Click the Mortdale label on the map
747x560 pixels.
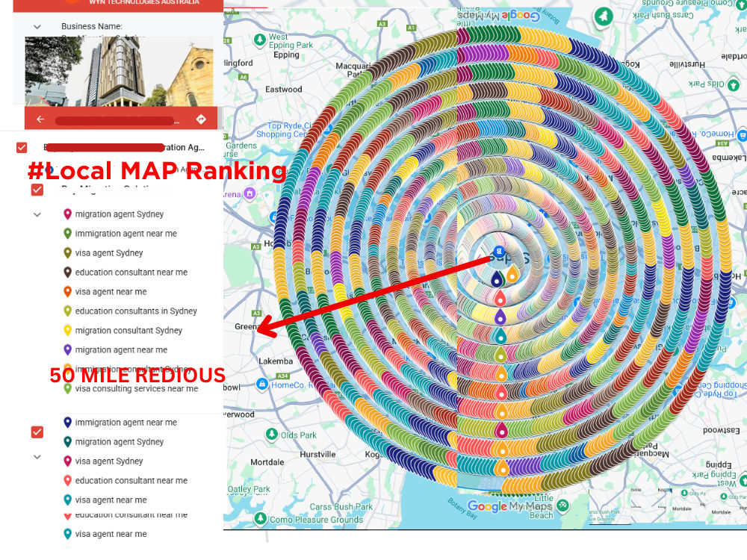[x=267, y=462]
